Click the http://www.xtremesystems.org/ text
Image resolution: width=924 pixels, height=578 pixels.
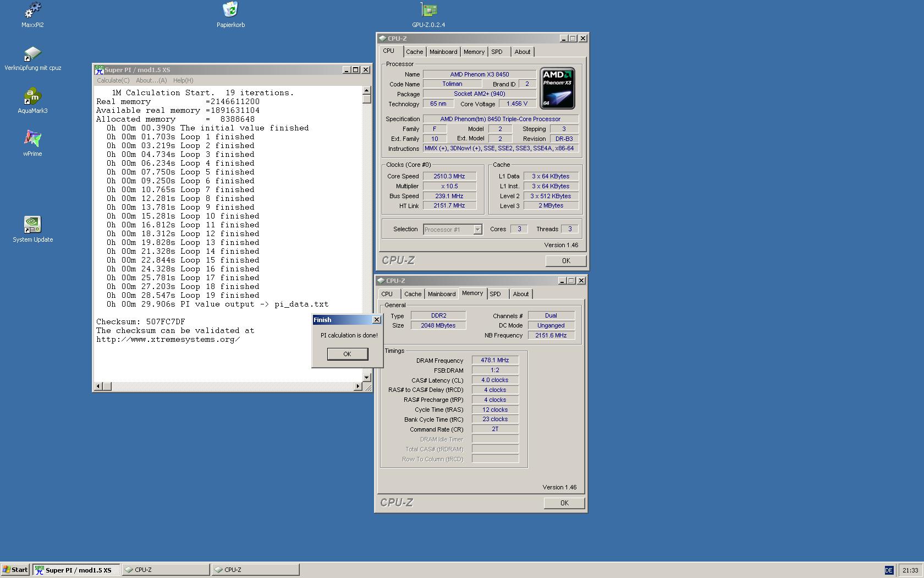tap(168, 340)
